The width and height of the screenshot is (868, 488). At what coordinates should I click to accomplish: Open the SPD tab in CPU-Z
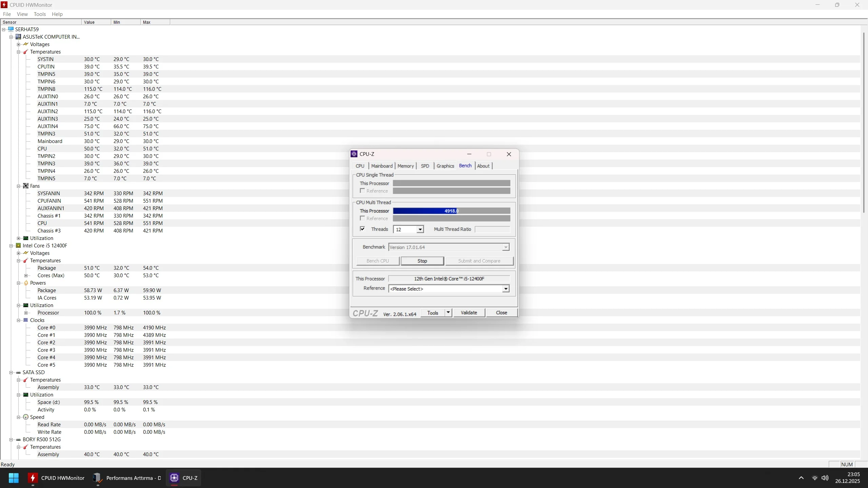[425, 166]
